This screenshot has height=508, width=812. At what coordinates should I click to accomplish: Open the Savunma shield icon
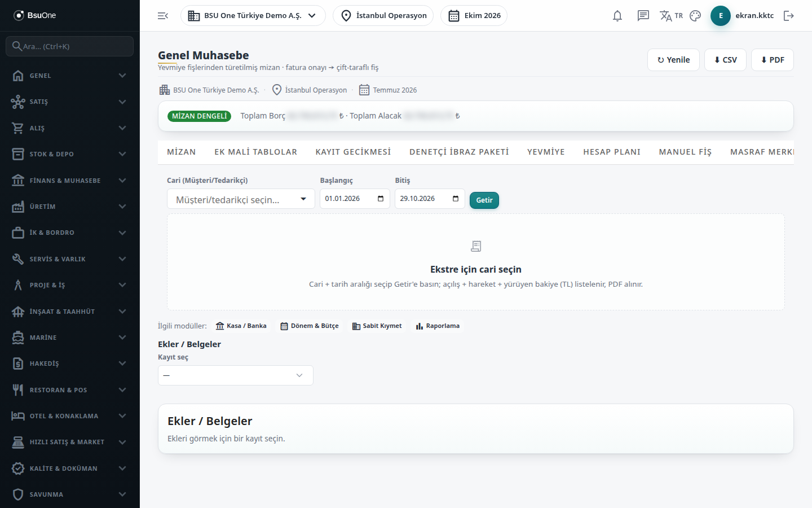18,494
